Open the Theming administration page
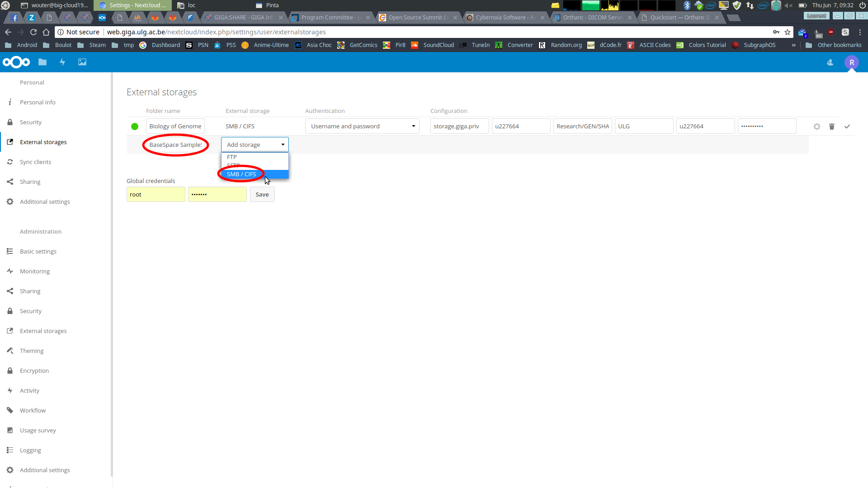 [32, 351]
